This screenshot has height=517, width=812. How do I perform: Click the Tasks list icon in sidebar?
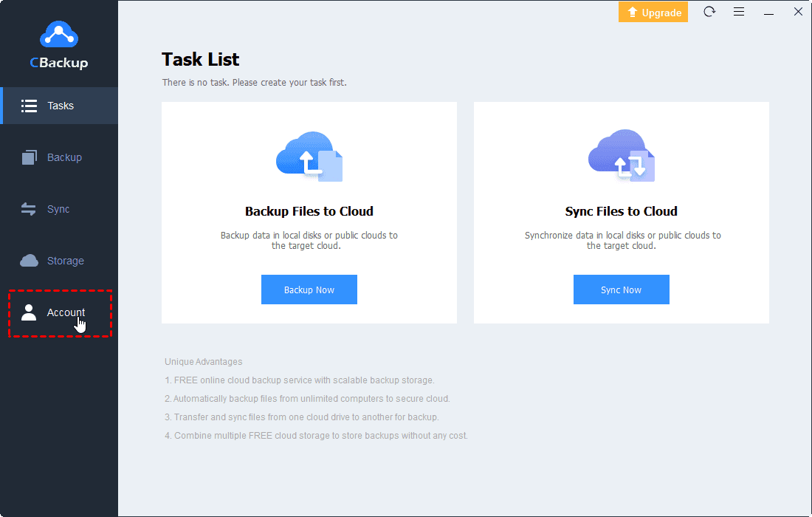click(29, 106)
